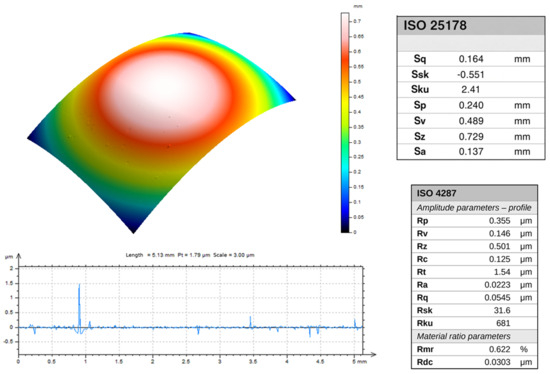
Task: Select the Rt 1.54 µm row
Action: click(x=474, y=272)
